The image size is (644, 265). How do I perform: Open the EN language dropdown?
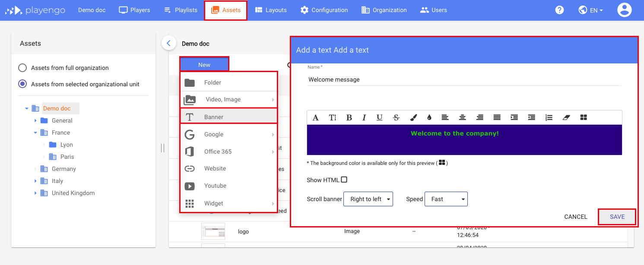point(591,10)
